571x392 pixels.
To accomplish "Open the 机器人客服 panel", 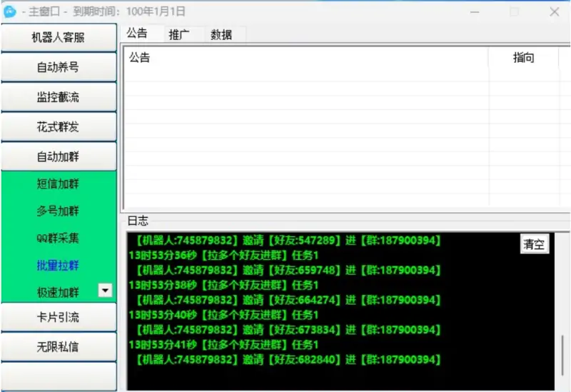I will [59, 38].
